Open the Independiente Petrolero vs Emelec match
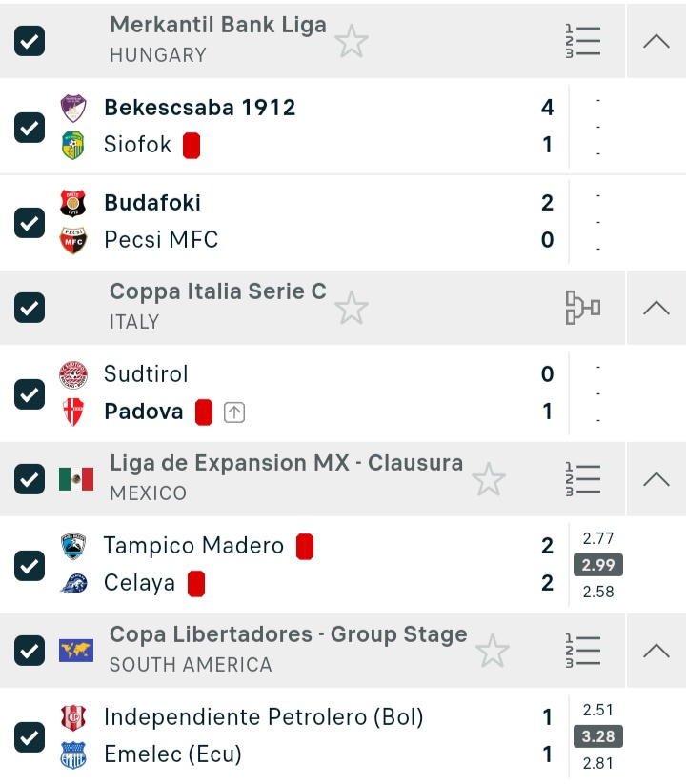The height and width of the screenshot is (784, 686). 286,735
